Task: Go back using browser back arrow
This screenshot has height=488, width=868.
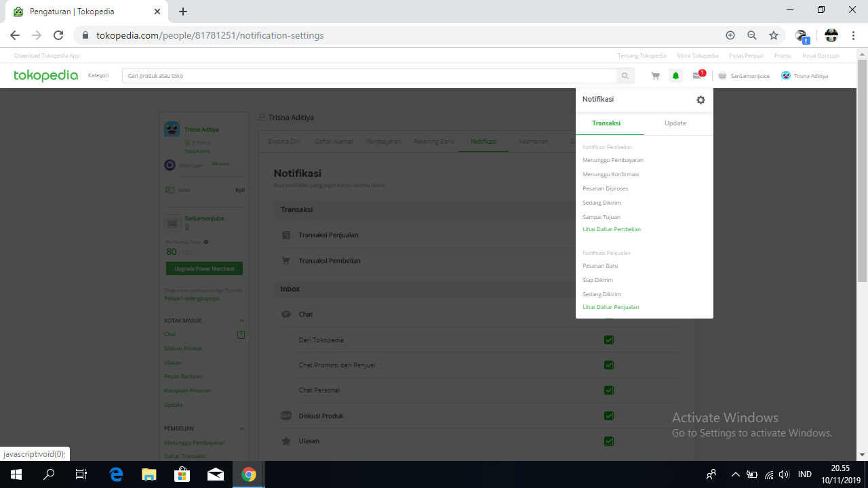Action: (15, 35)
